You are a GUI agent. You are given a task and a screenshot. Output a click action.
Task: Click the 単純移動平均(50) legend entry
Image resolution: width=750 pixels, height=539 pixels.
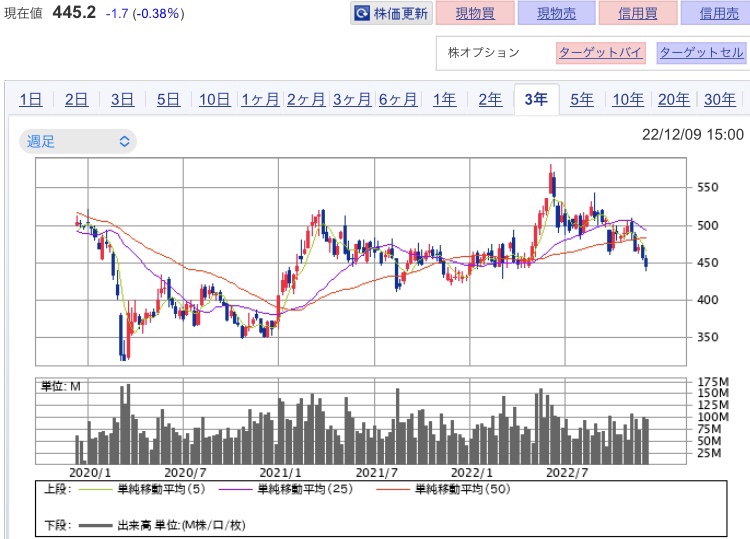[x=443, y=489]
